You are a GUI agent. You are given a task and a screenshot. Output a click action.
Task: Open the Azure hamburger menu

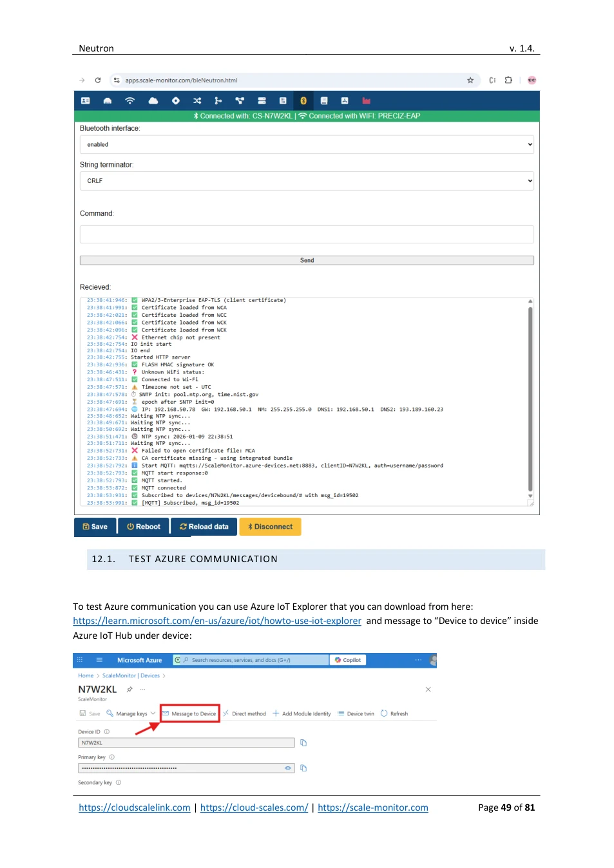pyautogui.click(x=99, y=660)
